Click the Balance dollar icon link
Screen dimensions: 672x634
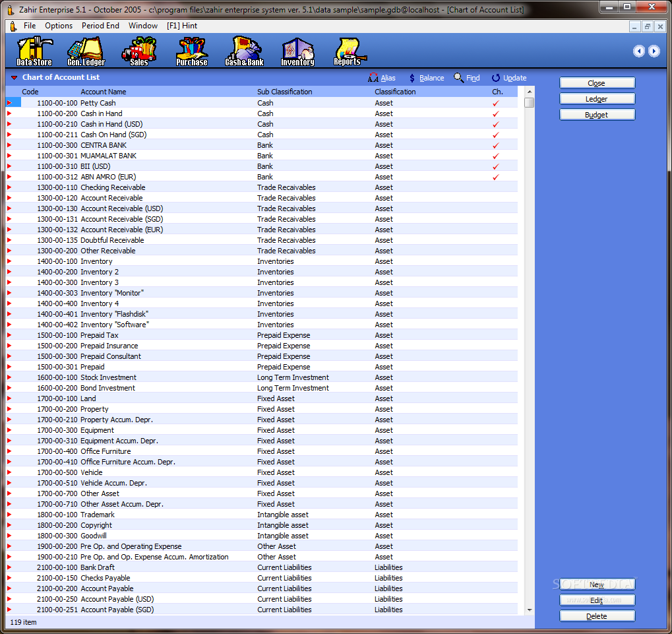coord(427,78)
